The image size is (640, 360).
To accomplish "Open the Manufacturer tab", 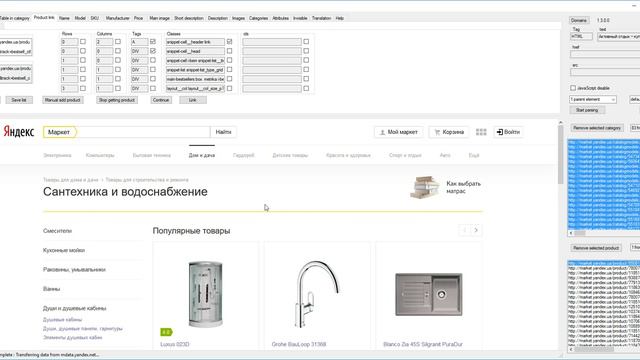I will click(118, 18).
